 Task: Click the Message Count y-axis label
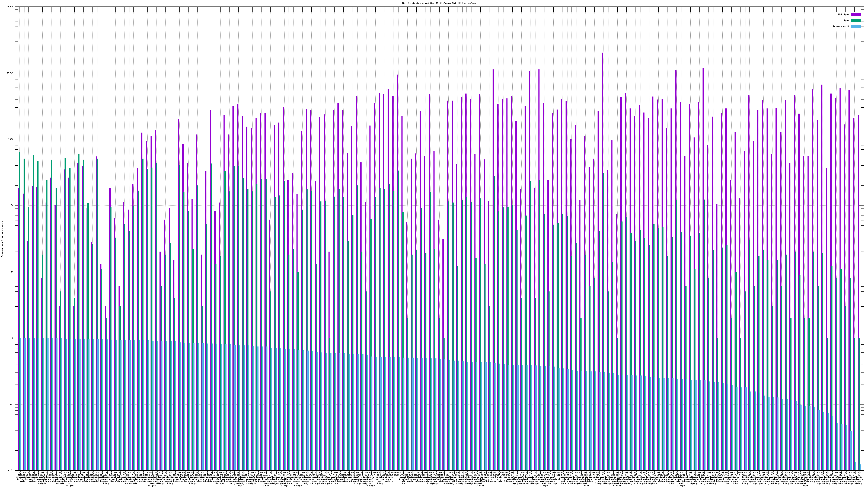pos(2,239)
